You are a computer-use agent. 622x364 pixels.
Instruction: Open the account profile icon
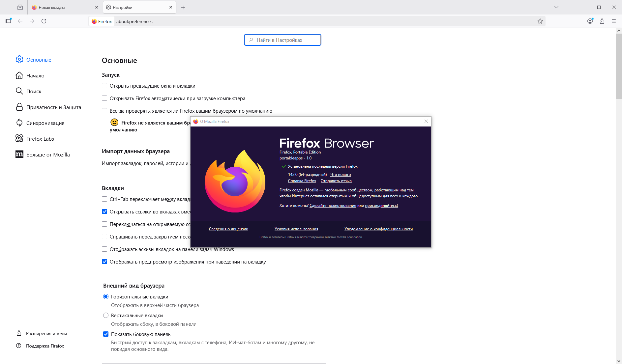(590, 21)
